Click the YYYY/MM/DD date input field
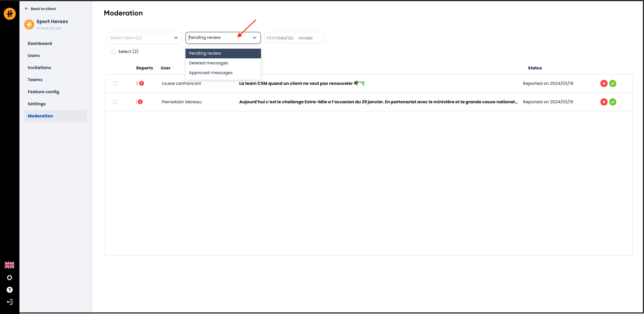The image size is (644, 314). pos(280,38)
